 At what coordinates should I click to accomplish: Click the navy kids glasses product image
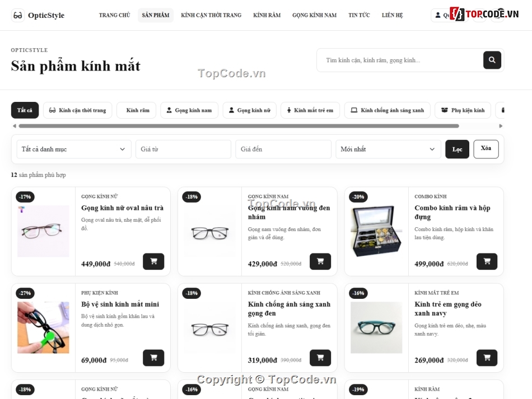point(376,327)
